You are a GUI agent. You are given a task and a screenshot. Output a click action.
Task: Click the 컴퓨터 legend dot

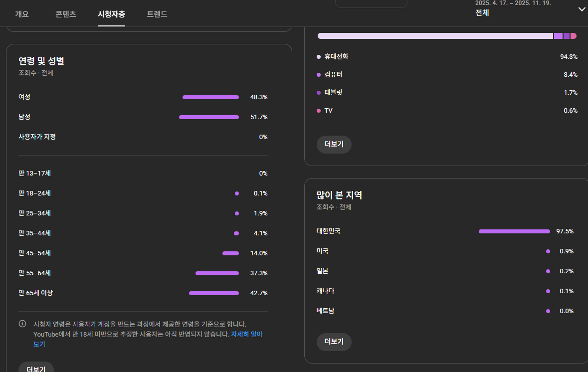[319, 75]
